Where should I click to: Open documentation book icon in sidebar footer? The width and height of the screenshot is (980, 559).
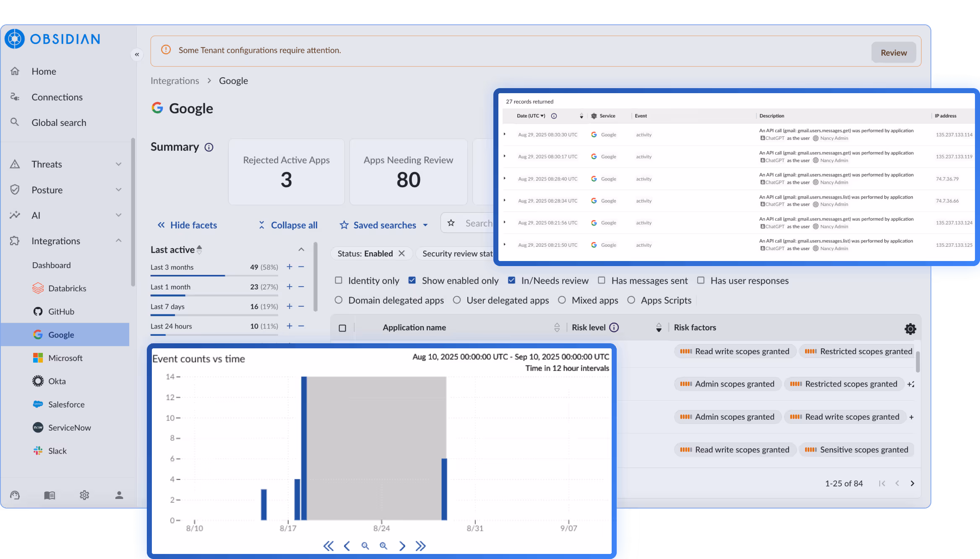[50, 495]
